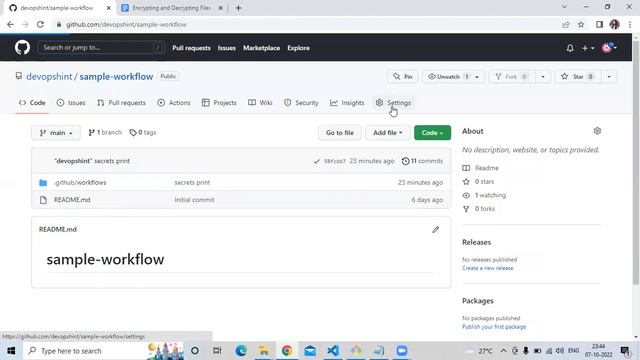Image resolution: width=640 pixels, height=360 pixels.
Task: Fork the repository
Action: tap(511, 76)
